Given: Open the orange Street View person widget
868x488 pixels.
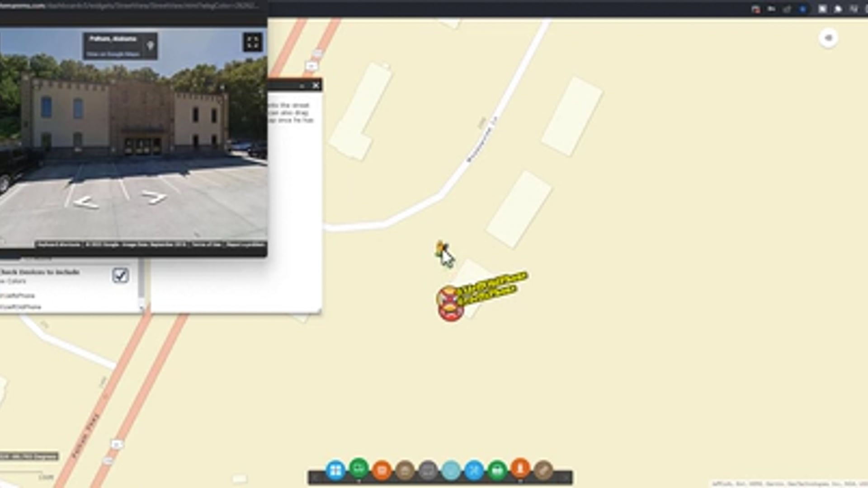Looking at the screenshot, I should [520, 468].
